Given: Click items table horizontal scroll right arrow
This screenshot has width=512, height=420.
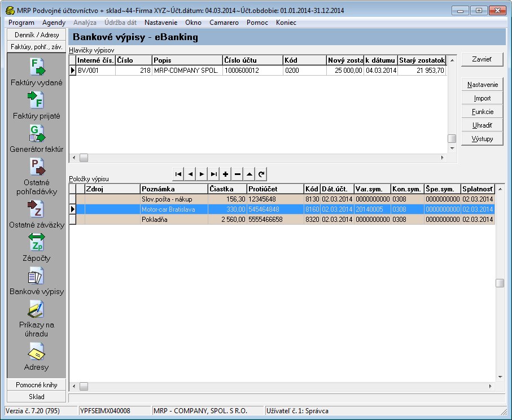Looking at the screenshot, I should (490, 386).
